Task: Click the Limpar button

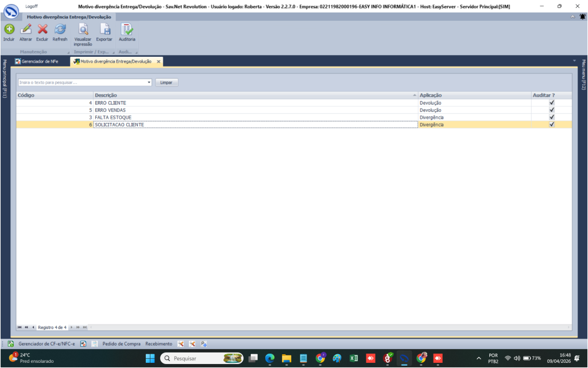Action: (167, 83)
